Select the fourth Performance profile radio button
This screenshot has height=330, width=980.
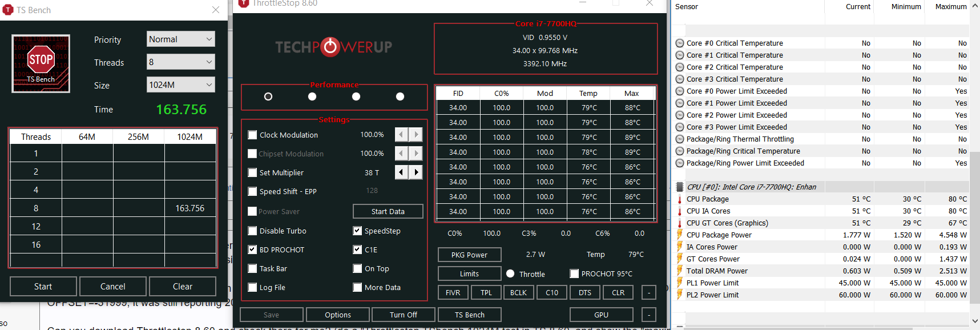(400, 96)
